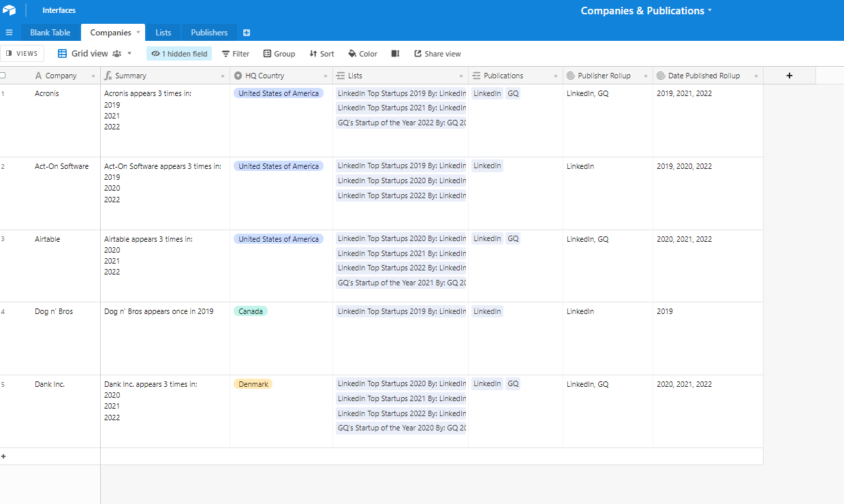This screenshot has height=504, width=844.
Task: Open GQ's Startup of the Year 2022 record
Action: coord(402,123)
